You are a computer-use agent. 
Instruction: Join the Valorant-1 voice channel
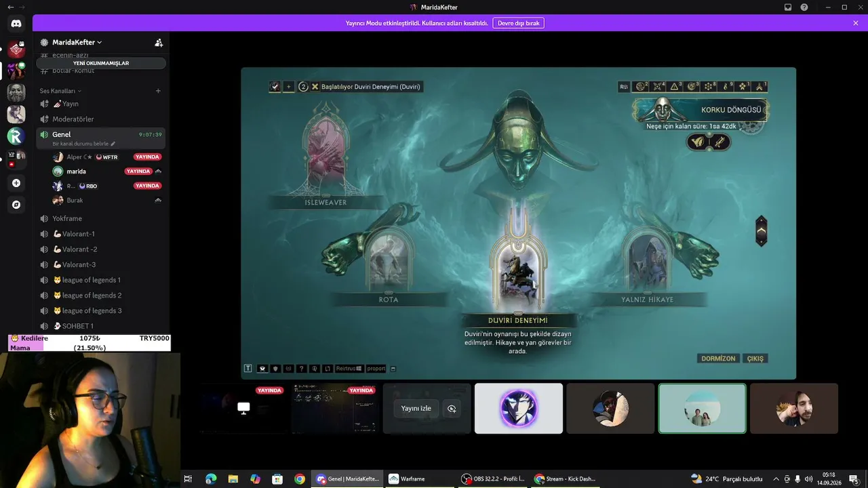pyautogui.click(x=100, y=234)
